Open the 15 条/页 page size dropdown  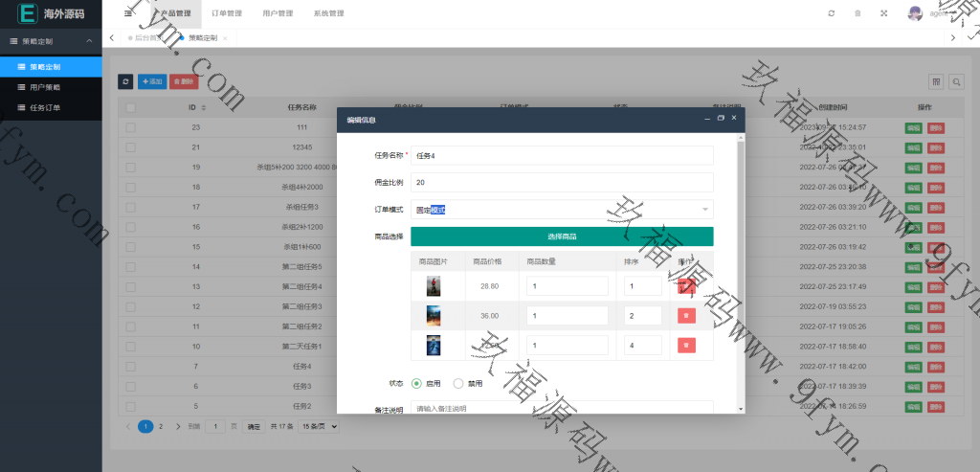click(321, 426)
